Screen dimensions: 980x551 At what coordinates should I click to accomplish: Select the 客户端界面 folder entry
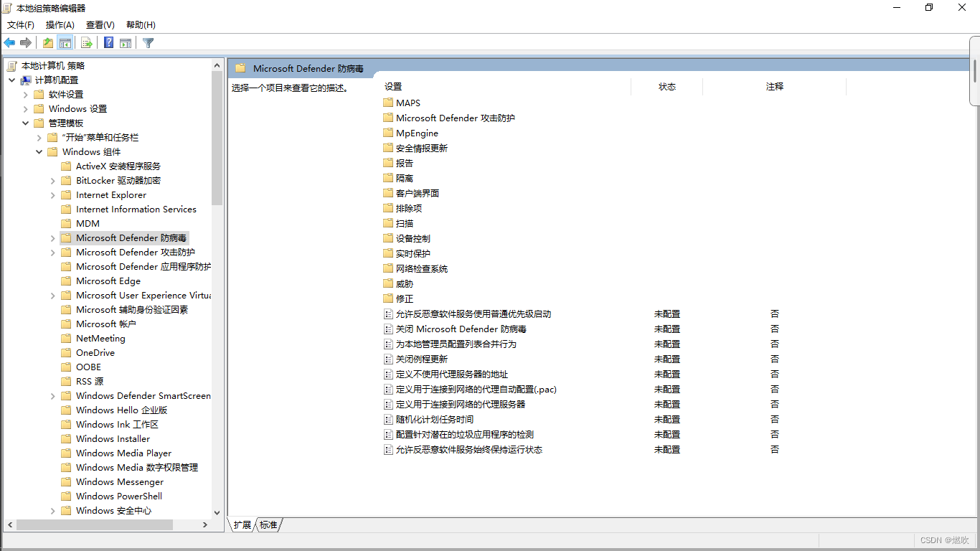click(x=418, y=193)
